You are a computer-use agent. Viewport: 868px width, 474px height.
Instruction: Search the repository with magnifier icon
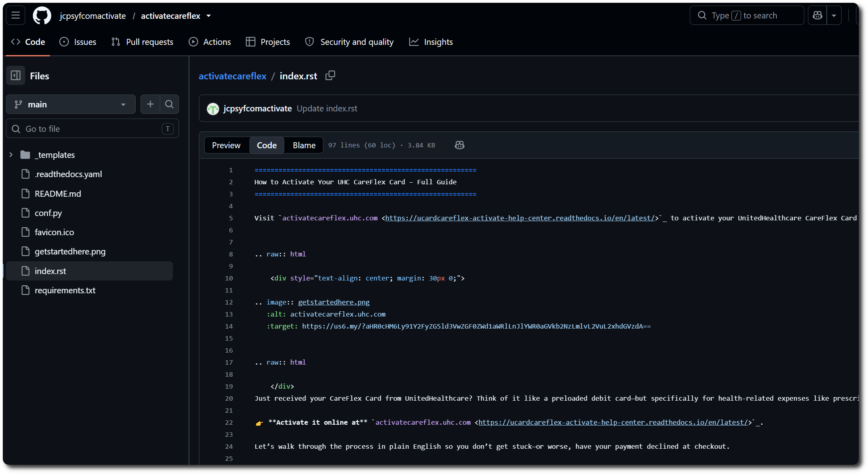(x=169, y=105)
